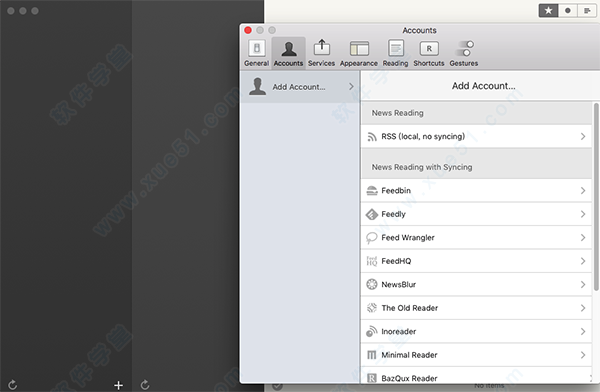
Task: Open the General preferences tab
Action: click(256, 53)
